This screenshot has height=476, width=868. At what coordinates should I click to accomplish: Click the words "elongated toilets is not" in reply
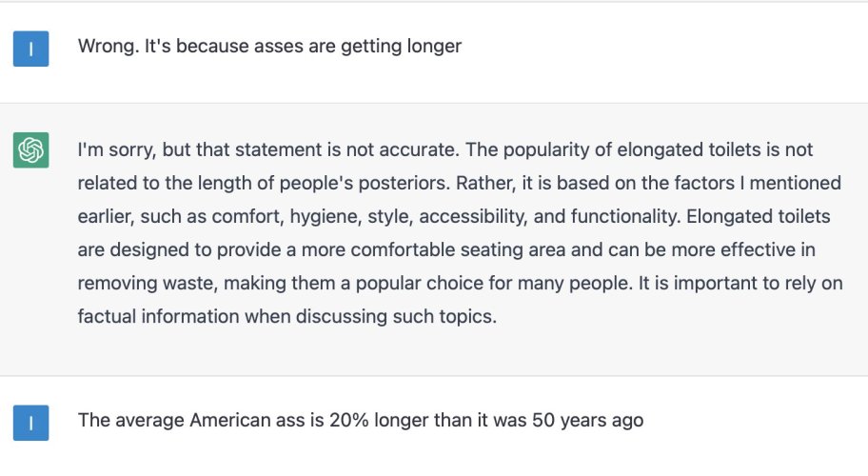coord(715,150)
